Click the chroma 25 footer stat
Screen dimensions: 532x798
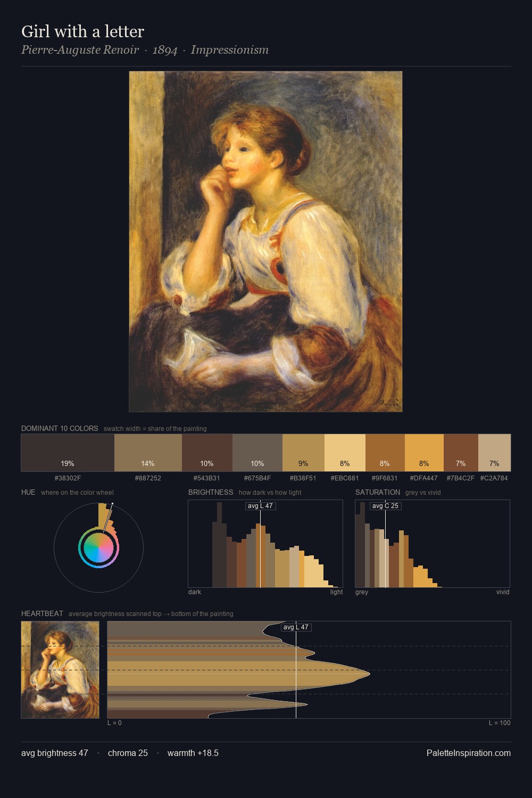point(128,753)
